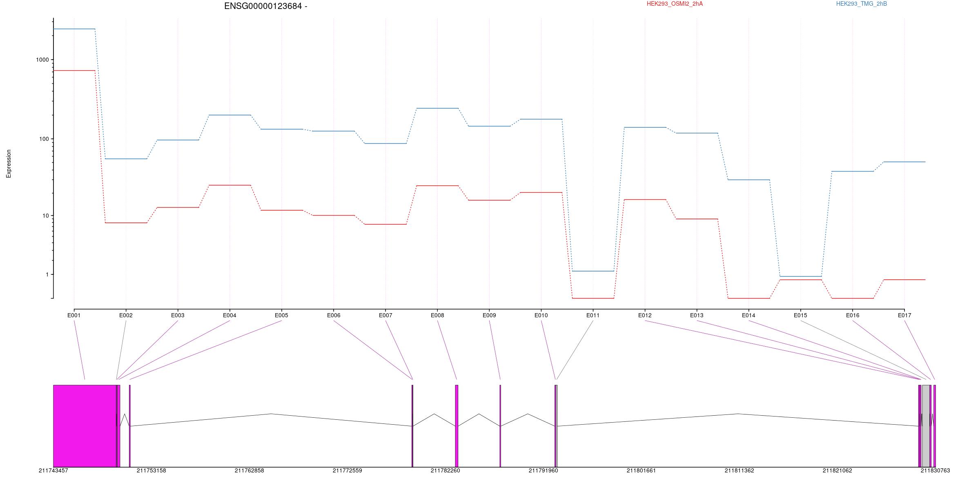
Task: Select the HEK293_TMG_2hB legend label
Action: 862,4
